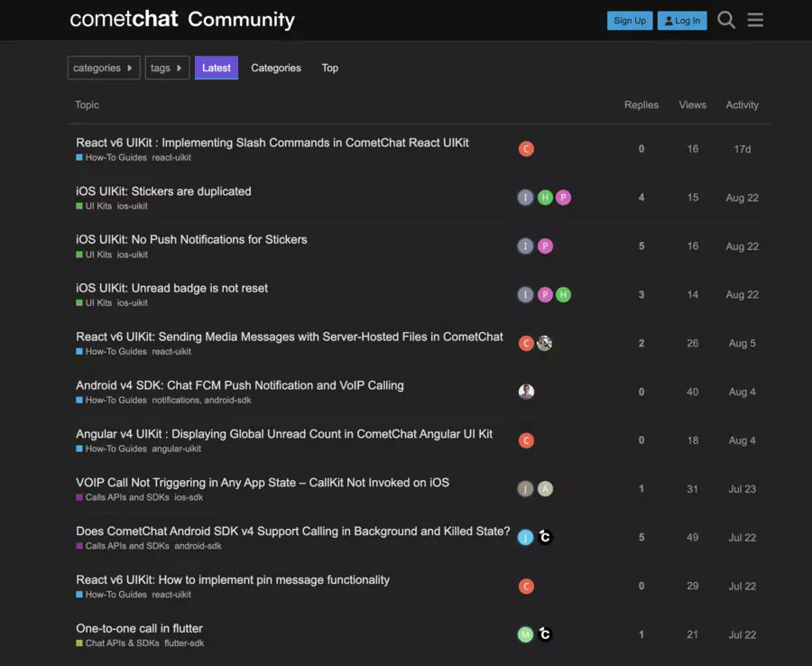Click the CometChat bot avatar on the flutter call topic

(545, 634)
